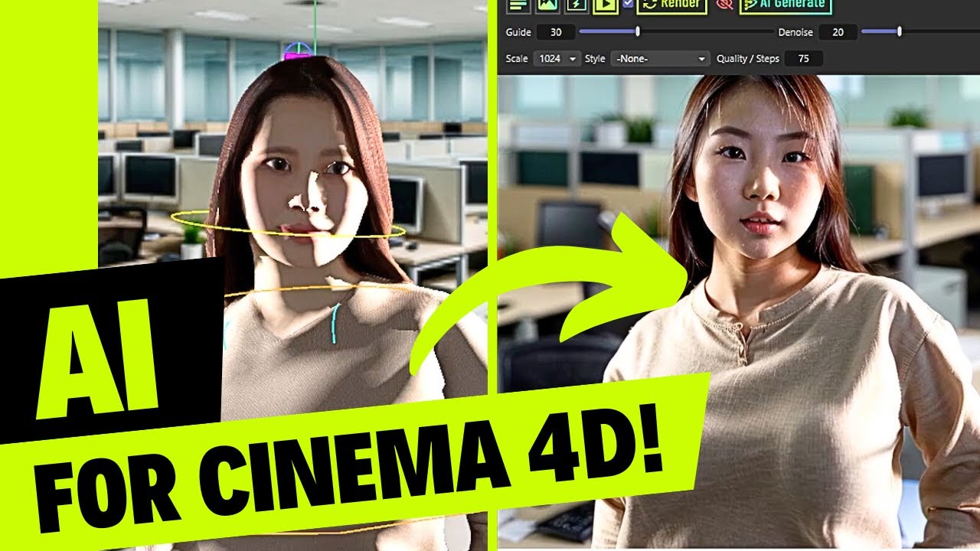This screenshot has height=551, width=980.
Task: Open the Scale dropdown set to 1024
Action: [557, 59]
